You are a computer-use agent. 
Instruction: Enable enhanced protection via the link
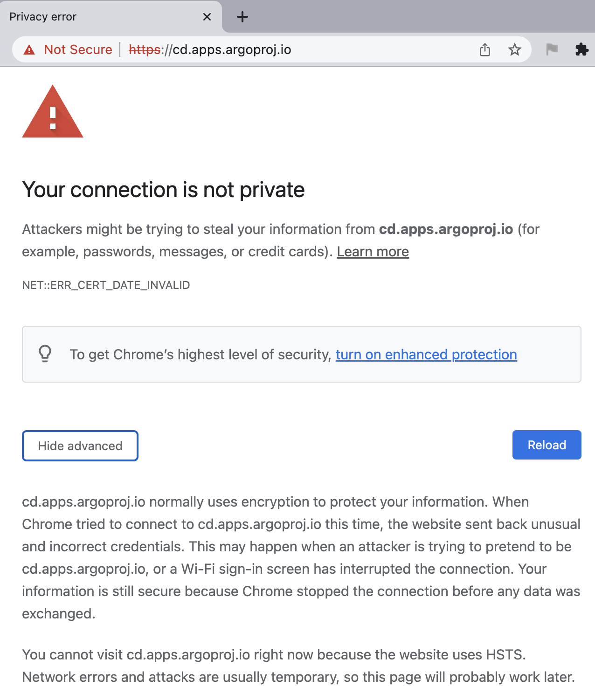426,355
